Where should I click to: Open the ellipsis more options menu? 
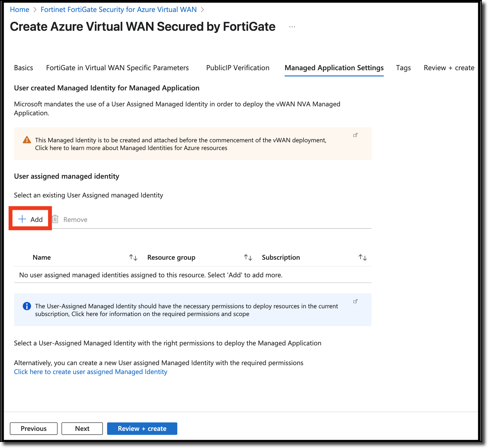pyautogui.click(x=292, y=27)
